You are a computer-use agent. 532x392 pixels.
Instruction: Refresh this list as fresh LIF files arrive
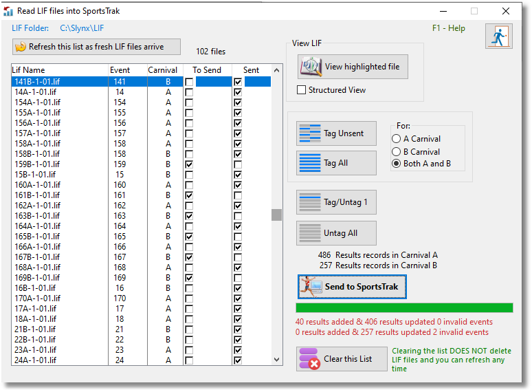pyautogui.click(x=96, y=47)
